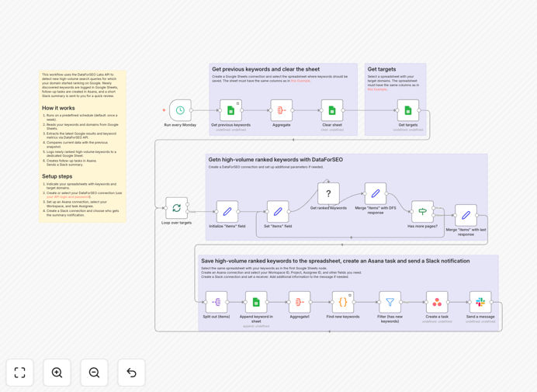Open the Get targets Sheets node

coord(408,110)
